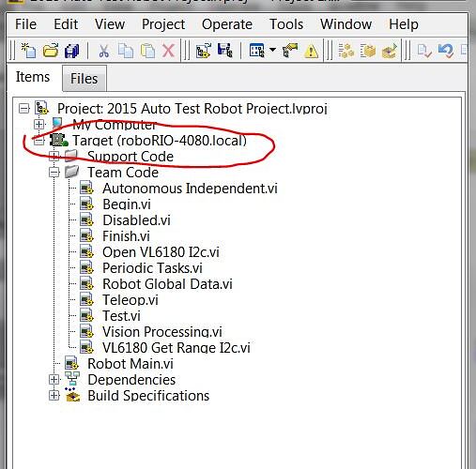The width and height of the screenshot is (476, 469).
Task: Switch to the Files tab
Action: point(84,79)
